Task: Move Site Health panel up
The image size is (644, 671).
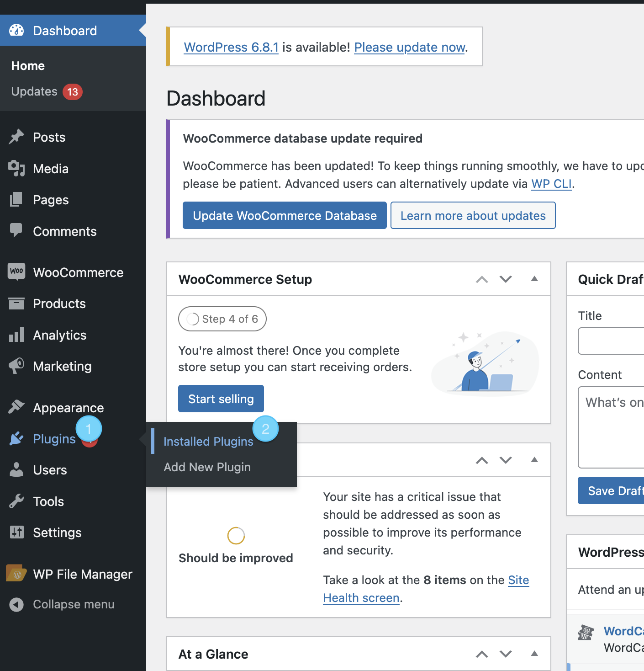Action: point(482,460)
